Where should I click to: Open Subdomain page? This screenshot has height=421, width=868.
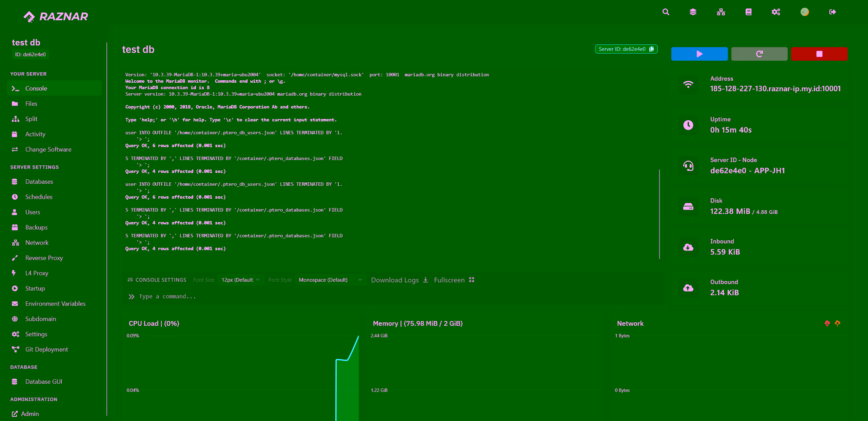[x=54, y=319]
